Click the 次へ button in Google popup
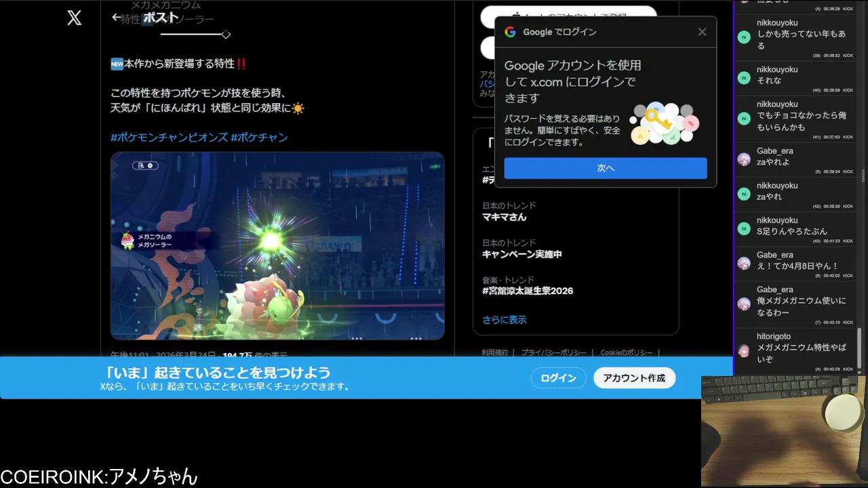The width and height of the screenshot is (868, 488). click(606, 168)
